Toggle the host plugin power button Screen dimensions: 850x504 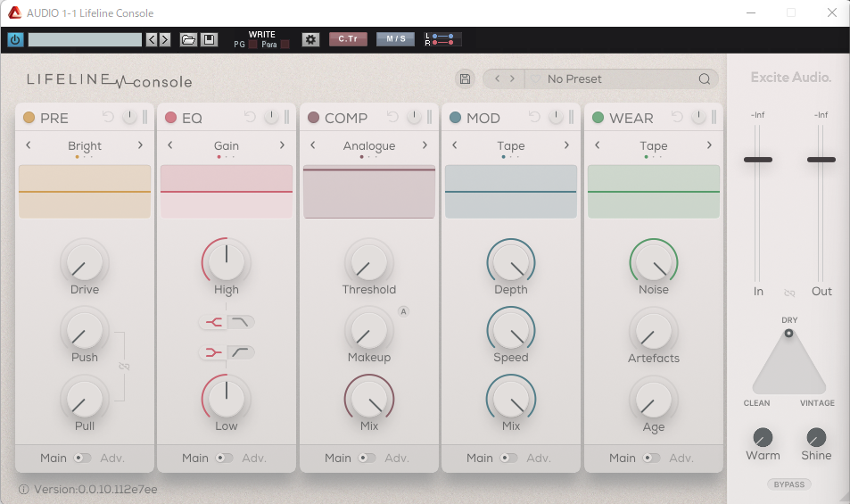coord(15,39)
